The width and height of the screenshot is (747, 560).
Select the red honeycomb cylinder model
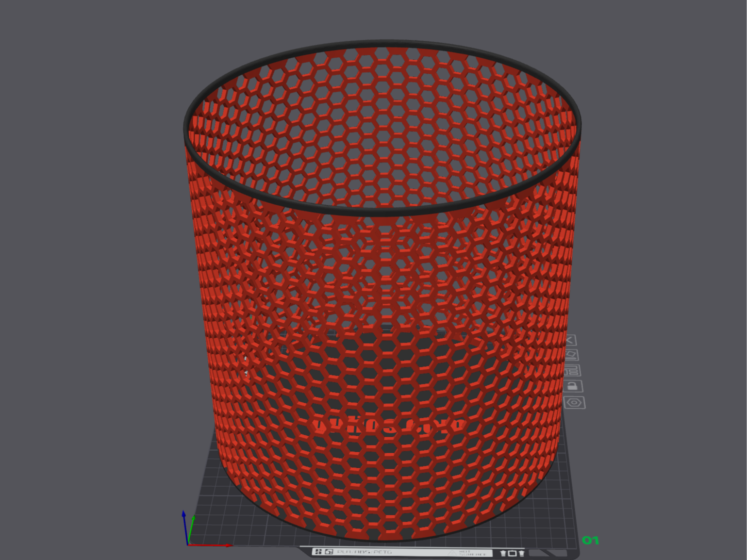[382, 291]
